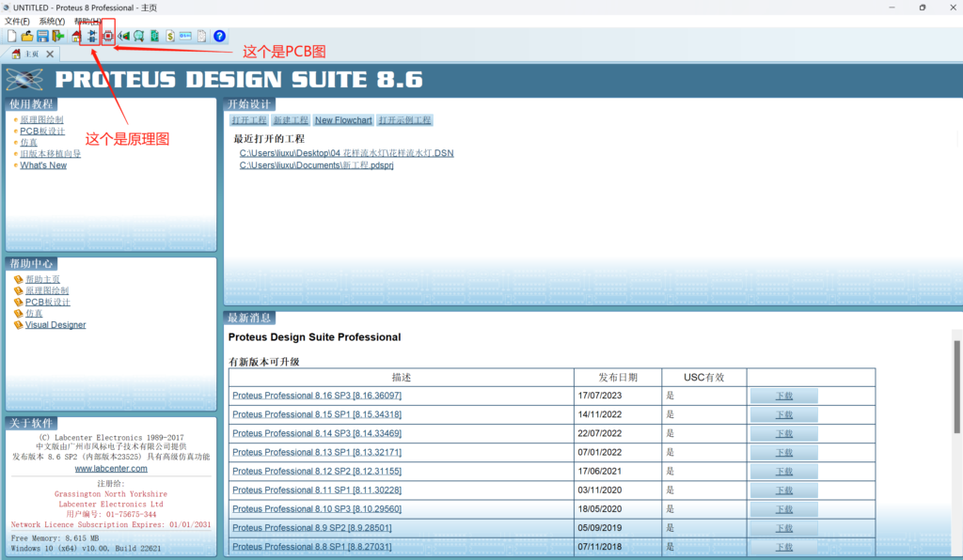Save project using the floppy disk icon

click(42, 37)
